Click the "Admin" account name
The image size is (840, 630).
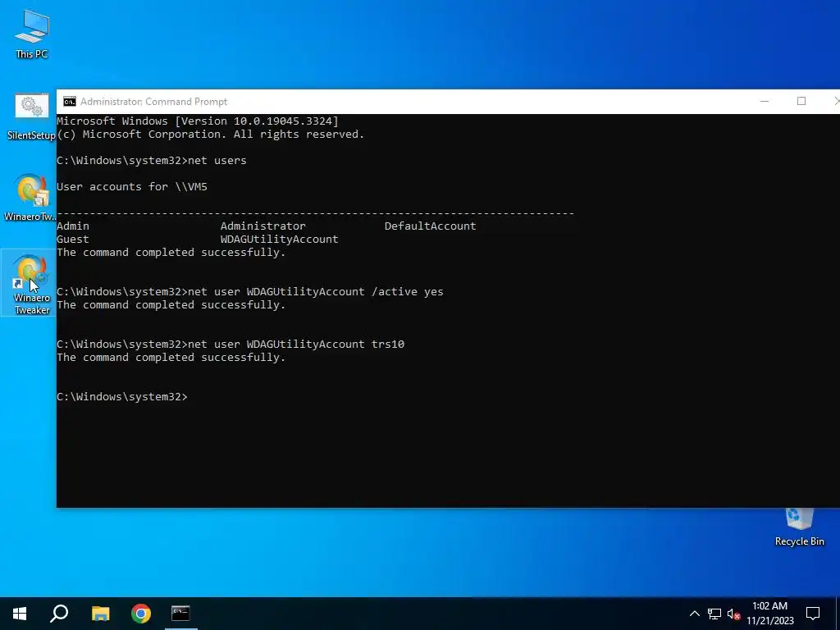[73, 226]
